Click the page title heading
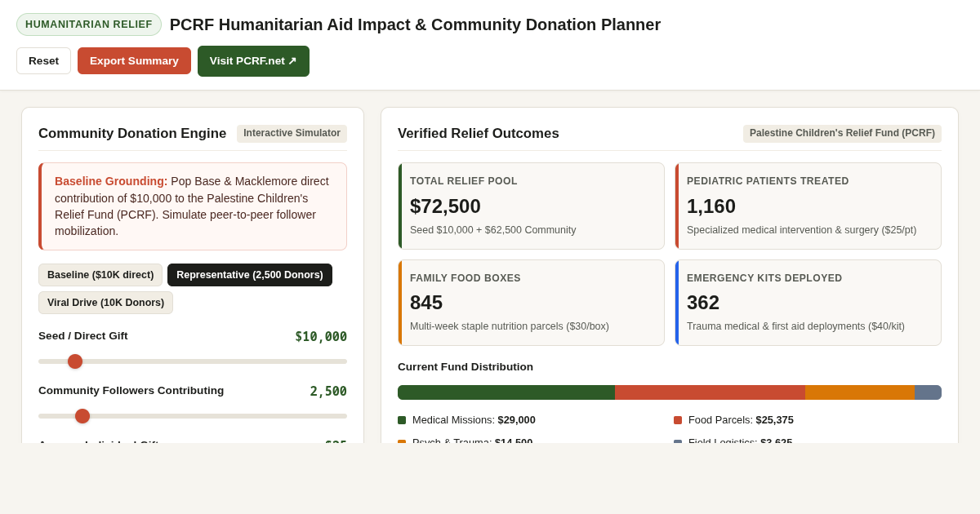Image resolution: width=980 pixels, height=514 pixels. (415, 24)
